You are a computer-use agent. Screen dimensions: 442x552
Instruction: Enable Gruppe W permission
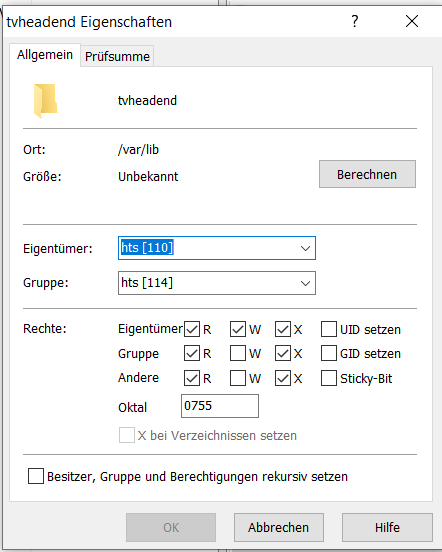pyautogui.click(x=238, y=353)
